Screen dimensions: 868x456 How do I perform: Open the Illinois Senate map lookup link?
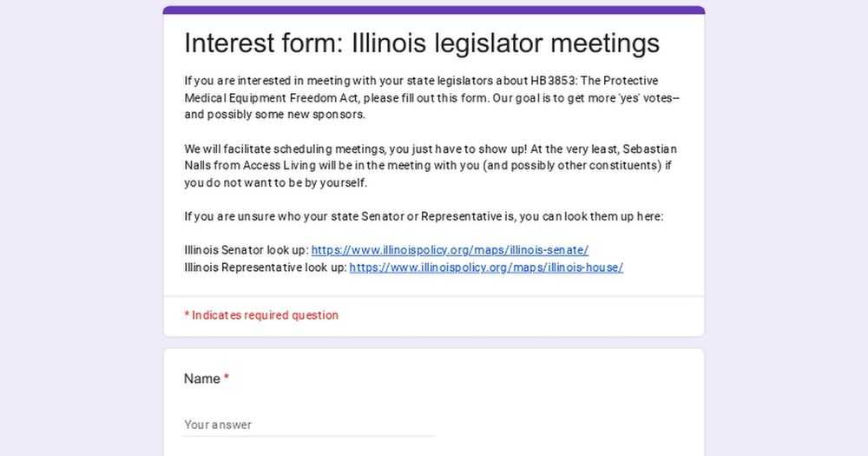click(450, 250)
